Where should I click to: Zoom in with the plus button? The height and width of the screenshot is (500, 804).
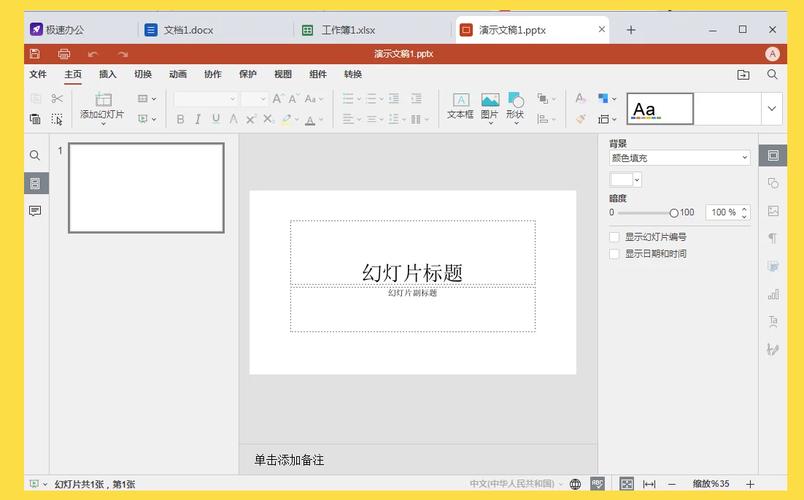pyautogui.click(x=750, y=484)
